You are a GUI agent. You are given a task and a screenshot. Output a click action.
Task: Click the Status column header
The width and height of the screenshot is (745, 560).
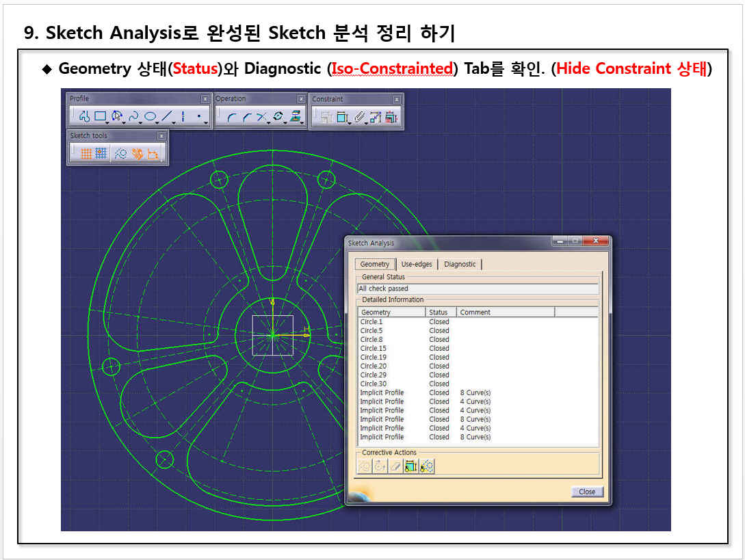click(439, 312)
